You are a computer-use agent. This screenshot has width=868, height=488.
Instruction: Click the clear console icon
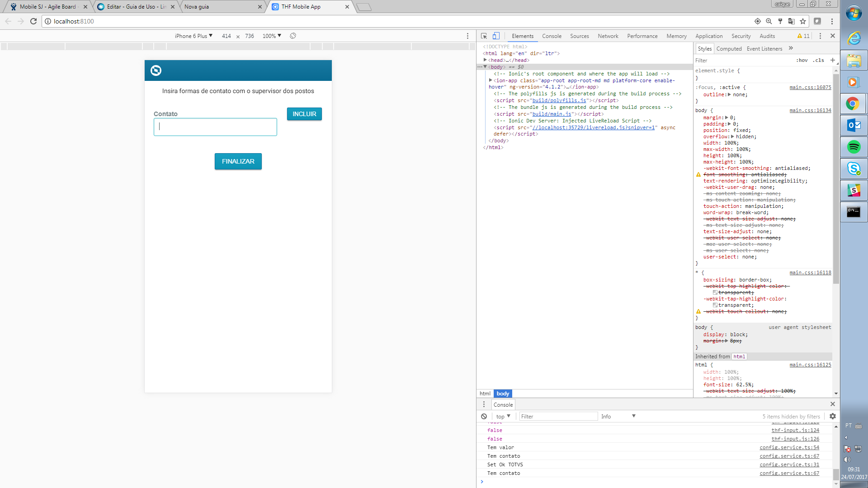click(484, 416)
